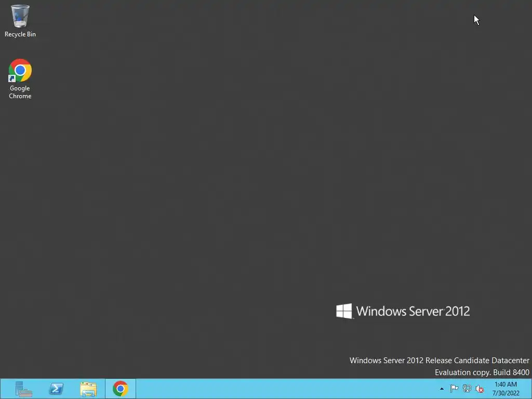Open File Explorer from the taskbar
The height and width of the screenshot is (399, 532).
coord(88,389)
